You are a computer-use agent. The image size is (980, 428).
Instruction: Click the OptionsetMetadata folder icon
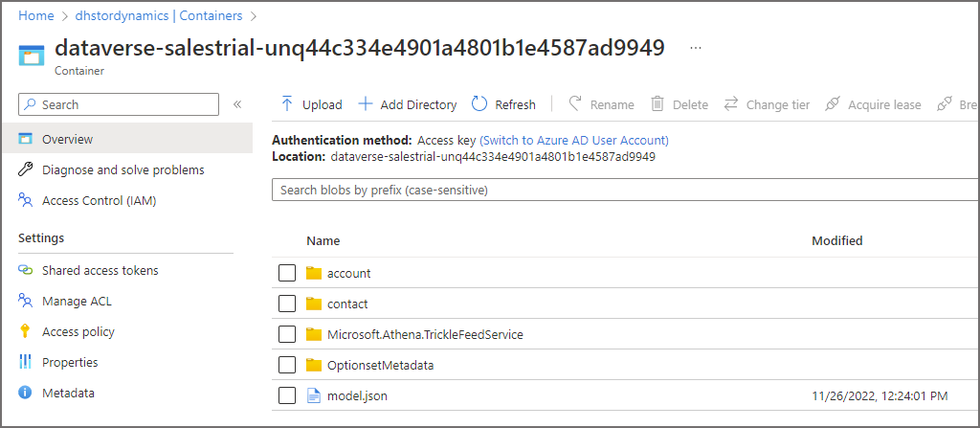[x=314, y=366]
